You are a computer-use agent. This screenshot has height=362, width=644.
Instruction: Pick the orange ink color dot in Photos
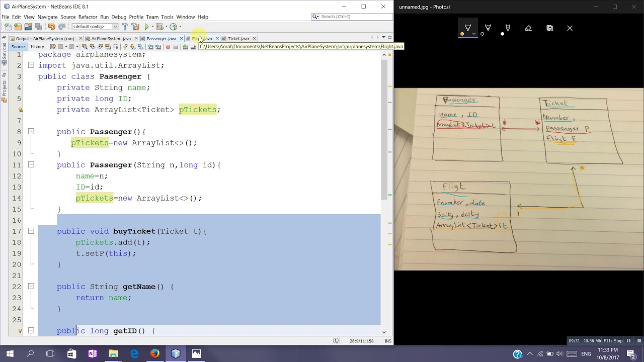coord(462,34)
